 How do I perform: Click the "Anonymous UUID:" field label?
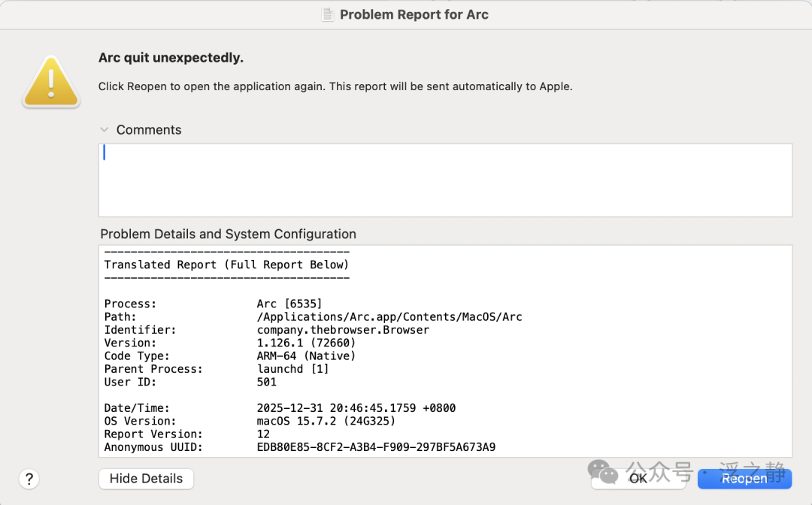[153, 447]
